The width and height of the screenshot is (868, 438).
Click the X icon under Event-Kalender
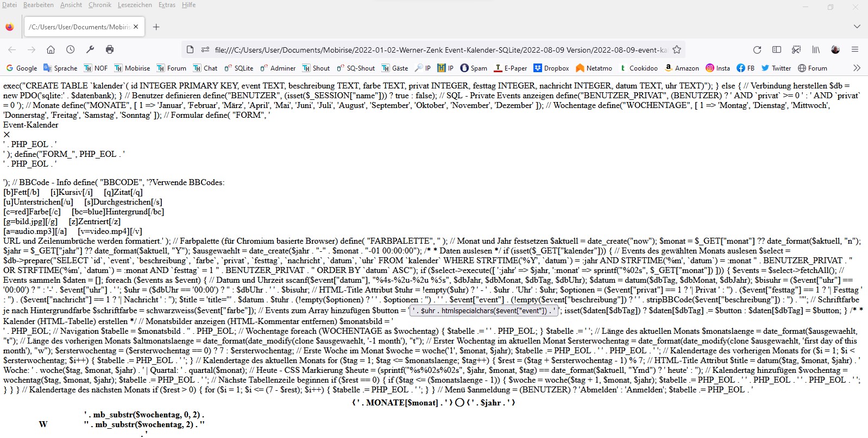pos(7,135)
